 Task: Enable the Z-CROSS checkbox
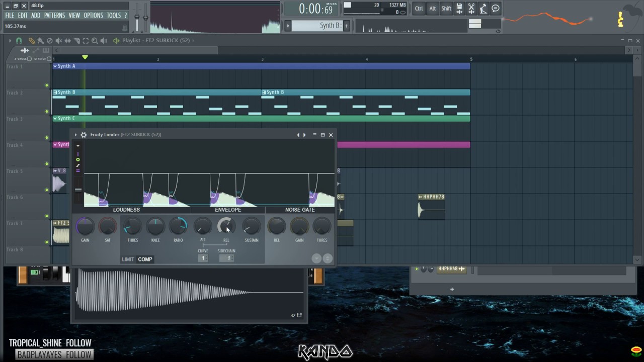30,59
